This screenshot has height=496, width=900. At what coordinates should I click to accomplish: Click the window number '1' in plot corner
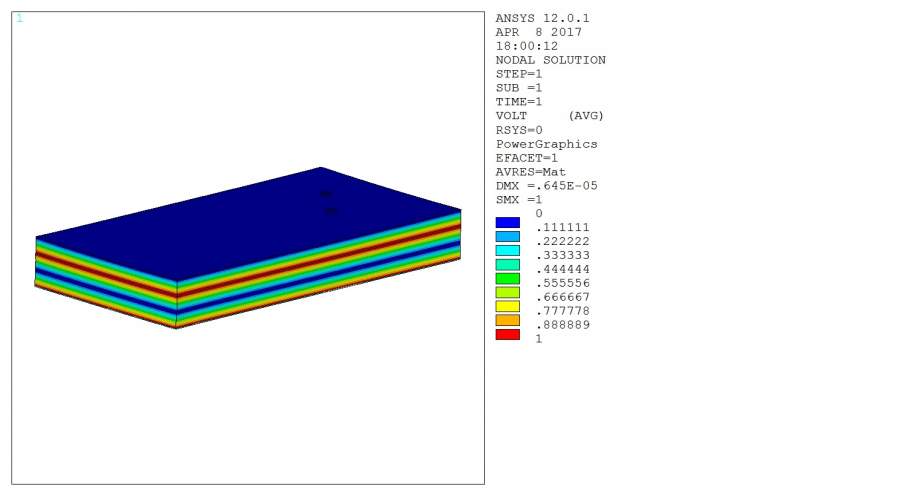pyautogui.click(x=20, y=18)
